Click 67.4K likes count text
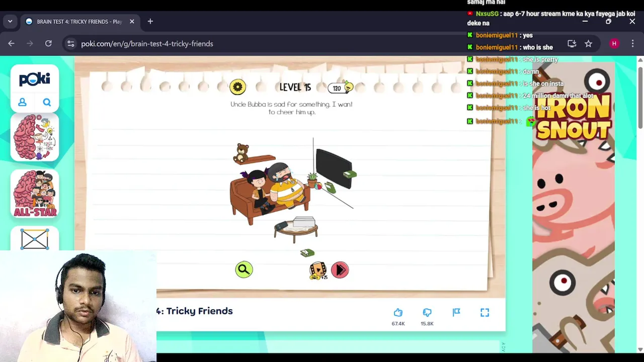This screenshot has height=362, width=644. pos(398,324)
